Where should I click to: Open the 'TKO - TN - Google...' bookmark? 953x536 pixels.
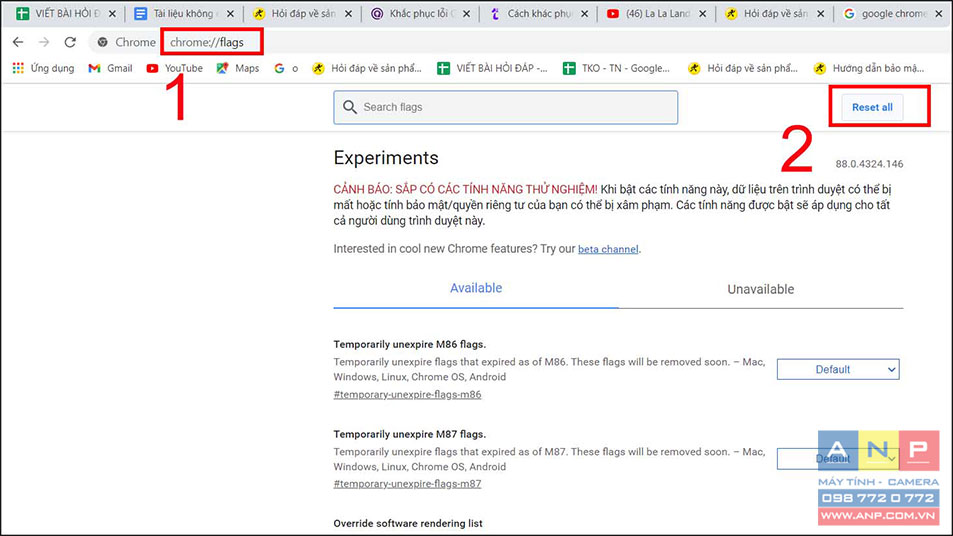[x=616, y=68]
